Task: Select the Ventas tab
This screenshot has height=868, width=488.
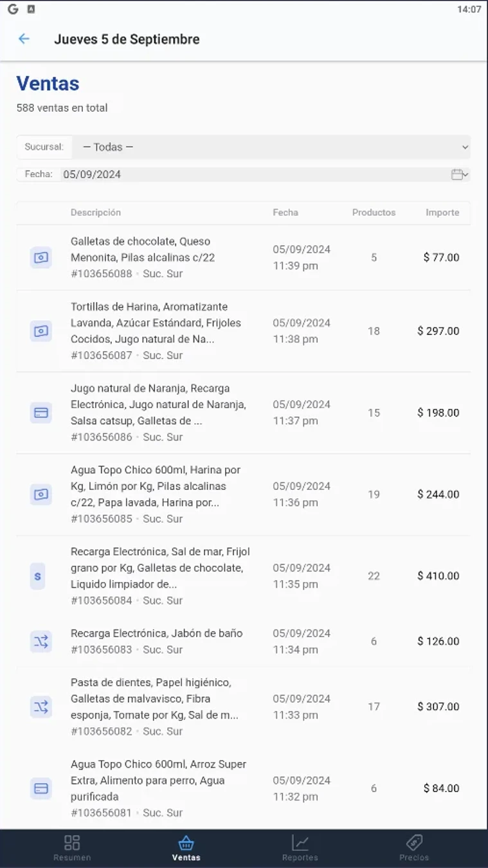Action: tap(186, 848)
